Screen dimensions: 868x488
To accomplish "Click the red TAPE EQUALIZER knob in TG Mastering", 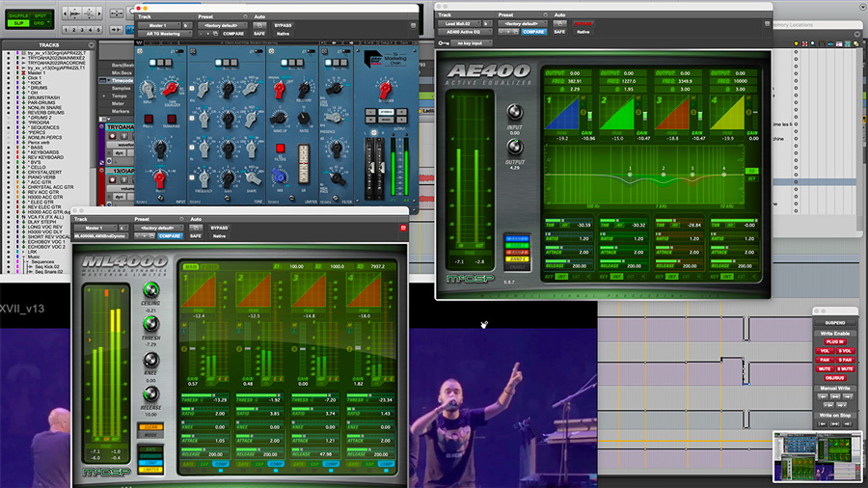I will [x=171, y=88].
